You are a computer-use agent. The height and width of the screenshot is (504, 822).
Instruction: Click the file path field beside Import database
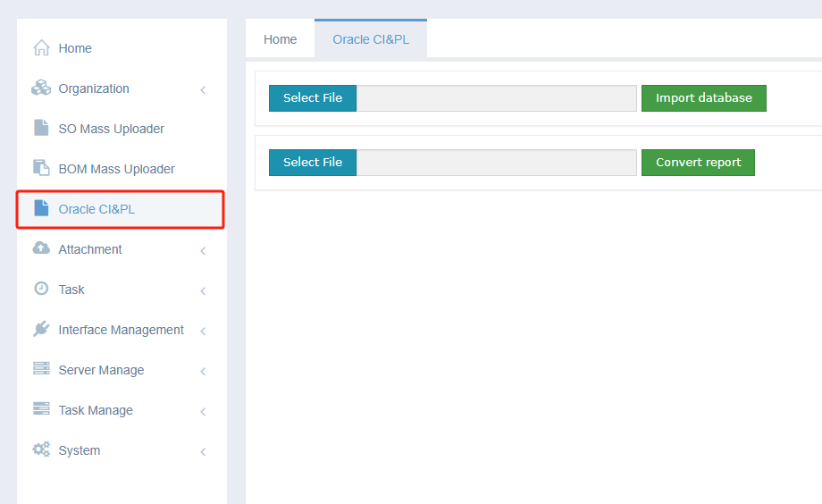497,98
